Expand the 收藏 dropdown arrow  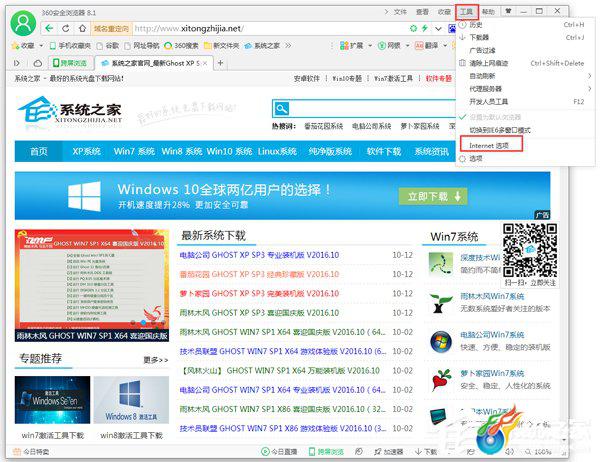pos(41,46)
